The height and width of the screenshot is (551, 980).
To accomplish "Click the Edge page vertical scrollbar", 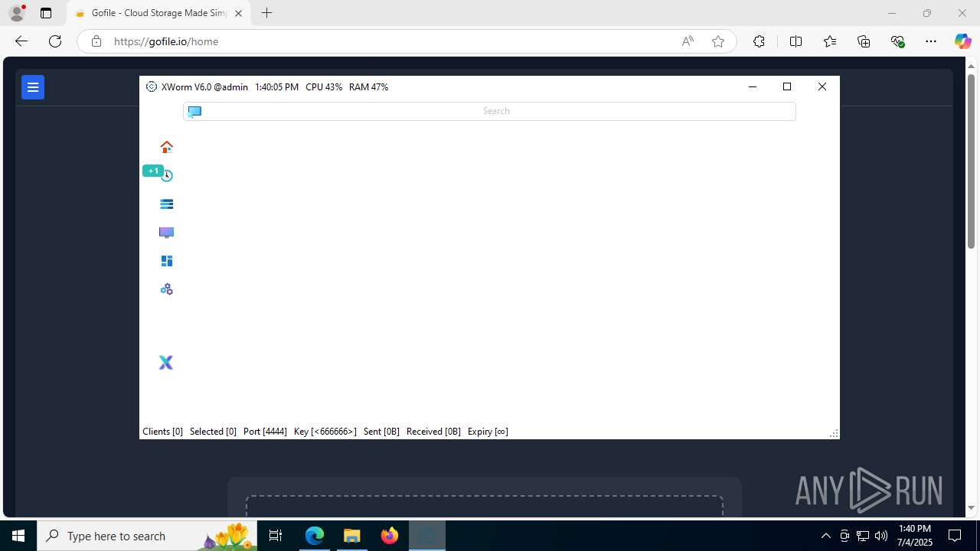I will point(971,161).
